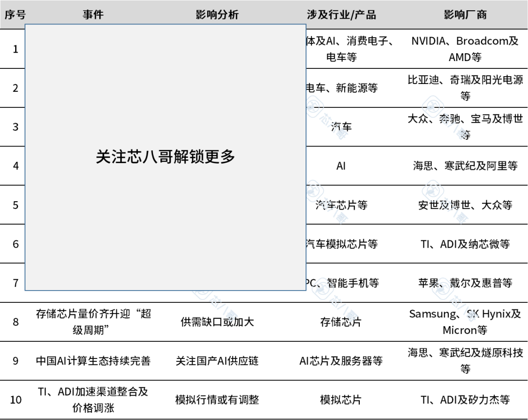Image resolution: width=528 pixels, height=420 pixels.
Task: Click the 大众、奔驰、宝马及博世等 vendor cell
Action: [465, 126]
